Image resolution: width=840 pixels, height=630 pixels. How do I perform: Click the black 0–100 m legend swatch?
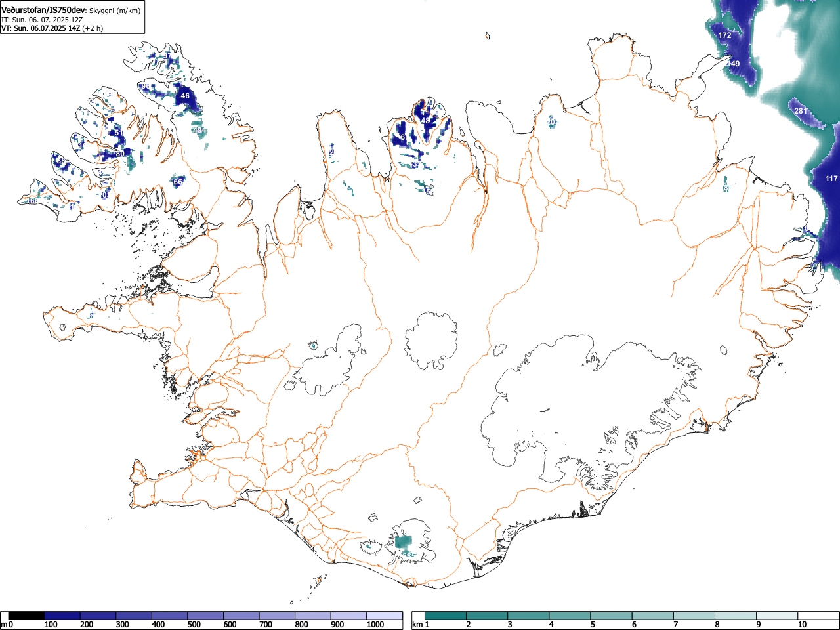point(27,616)
